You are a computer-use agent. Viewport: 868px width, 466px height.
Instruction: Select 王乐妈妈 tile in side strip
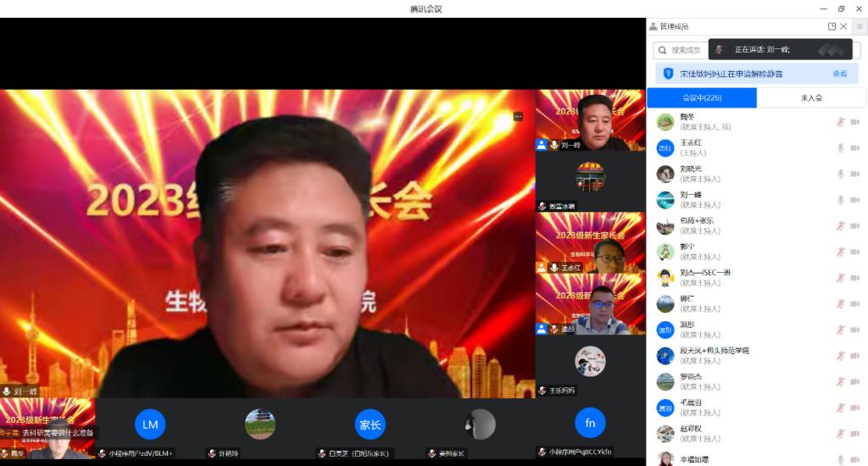(590, 366)
